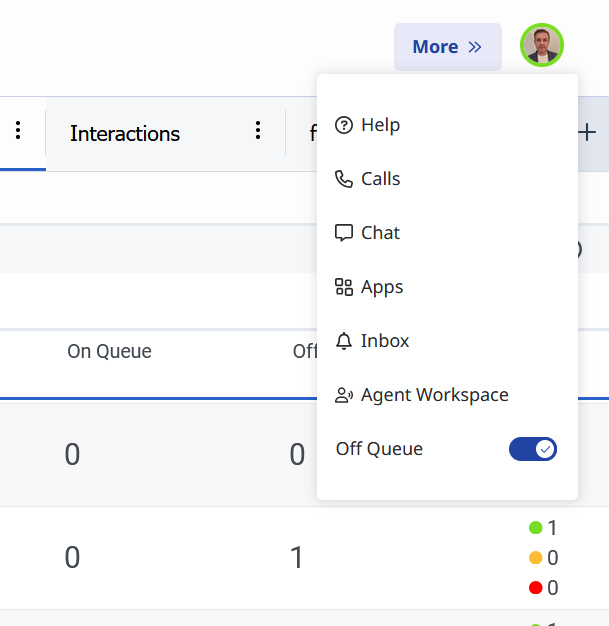Sort by On Queue column header
The width and height of the screenshot is (609, 626).
(109, 351)
